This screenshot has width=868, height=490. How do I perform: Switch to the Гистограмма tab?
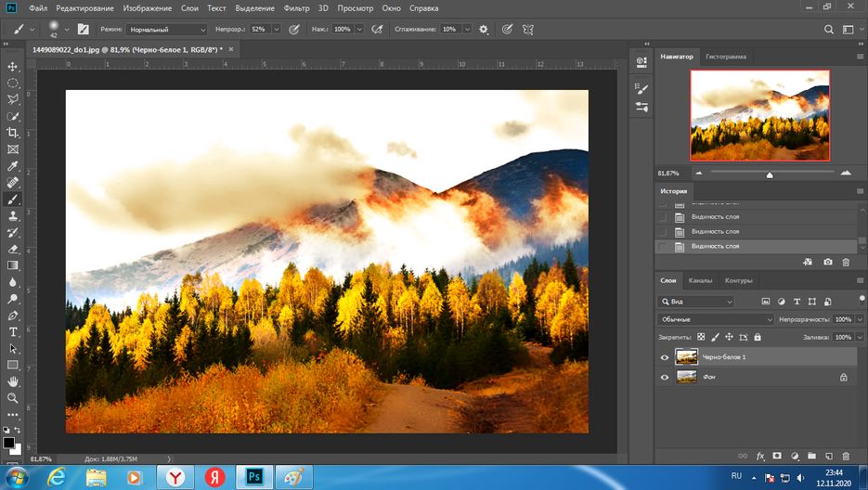[x=726, y=57]
